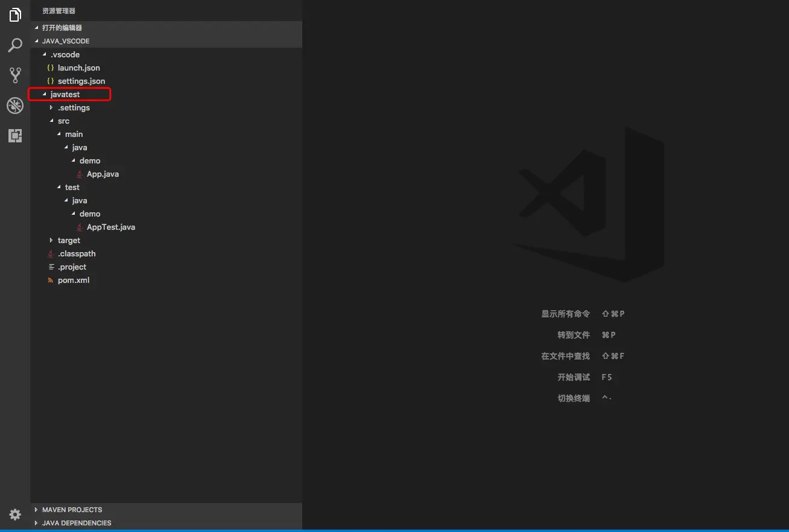Click the 显示所有命令 hint text

[x=565, y=314]
